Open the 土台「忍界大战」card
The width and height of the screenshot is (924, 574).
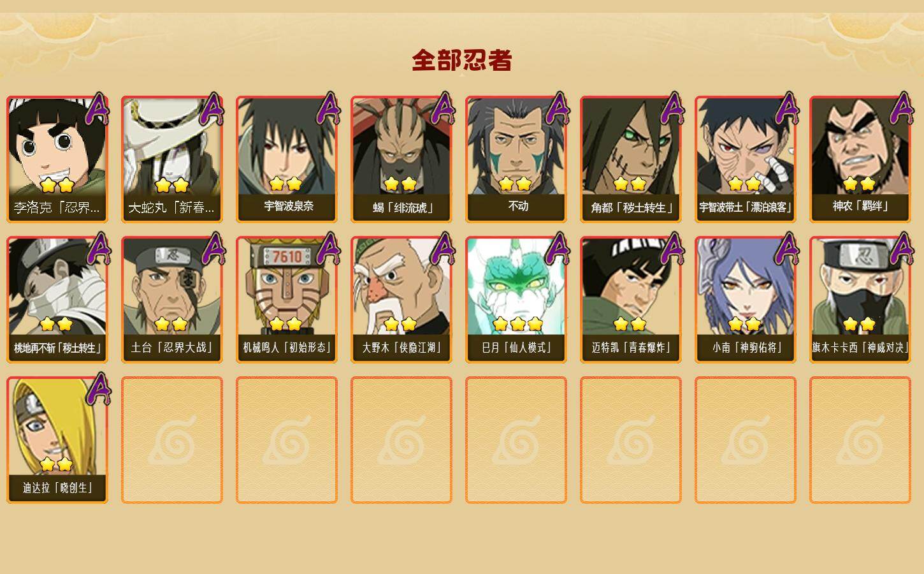point(172,300)
